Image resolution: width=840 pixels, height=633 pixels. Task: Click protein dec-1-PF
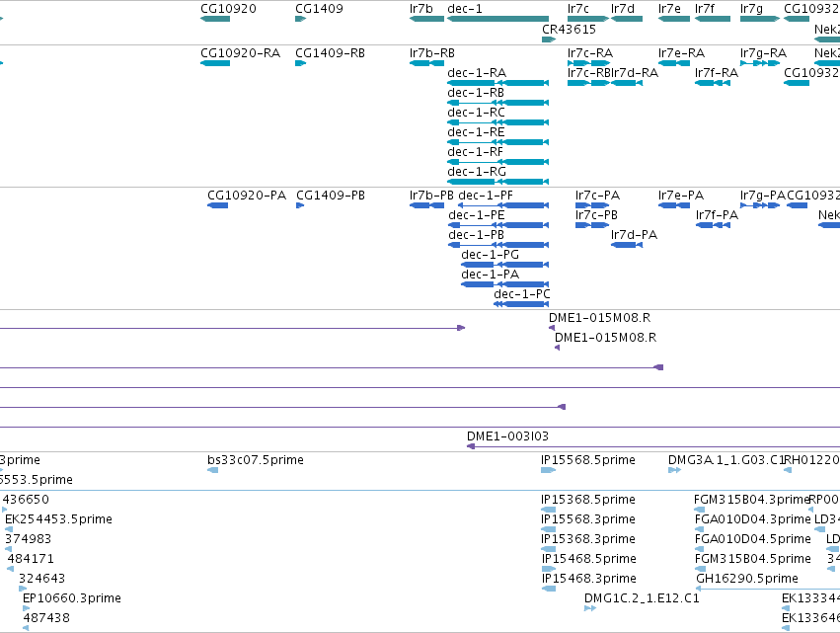503,205
